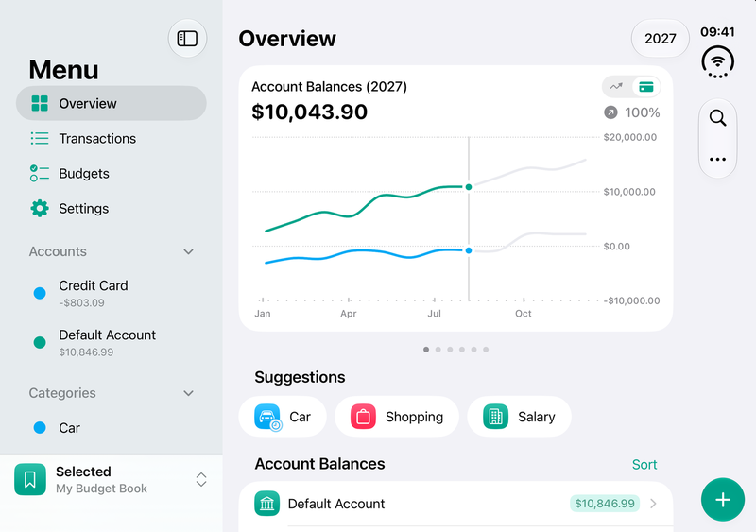Click the blue Car category dot
The height and width of the screenshot is (532, 756).
coord(40,428)
